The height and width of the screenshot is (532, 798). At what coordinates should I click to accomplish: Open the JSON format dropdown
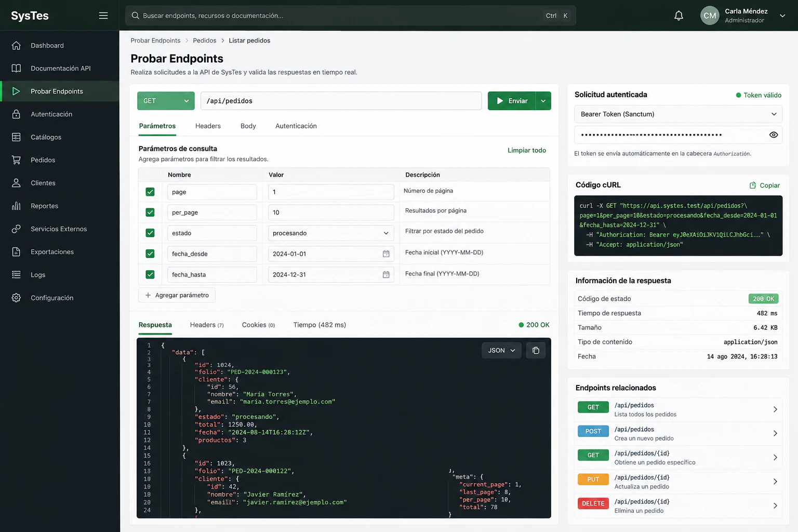click(x=501, y=350)
